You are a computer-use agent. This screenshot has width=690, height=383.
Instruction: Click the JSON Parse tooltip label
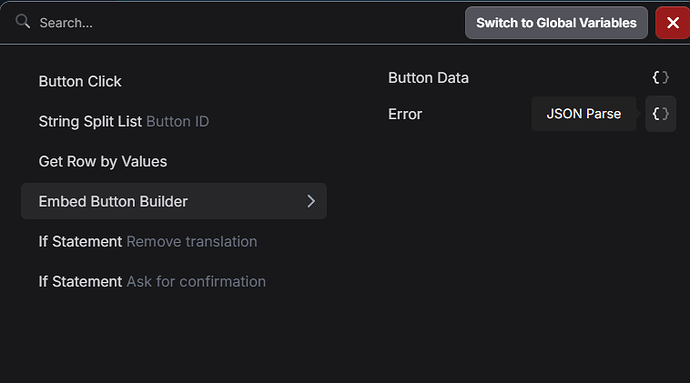pos(584,114)
